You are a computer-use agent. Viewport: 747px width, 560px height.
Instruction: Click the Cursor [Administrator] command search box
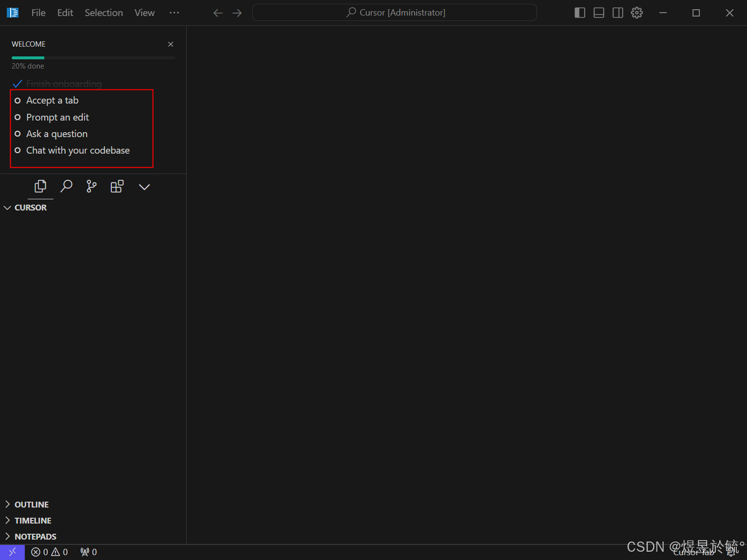[x=394, y=13]
